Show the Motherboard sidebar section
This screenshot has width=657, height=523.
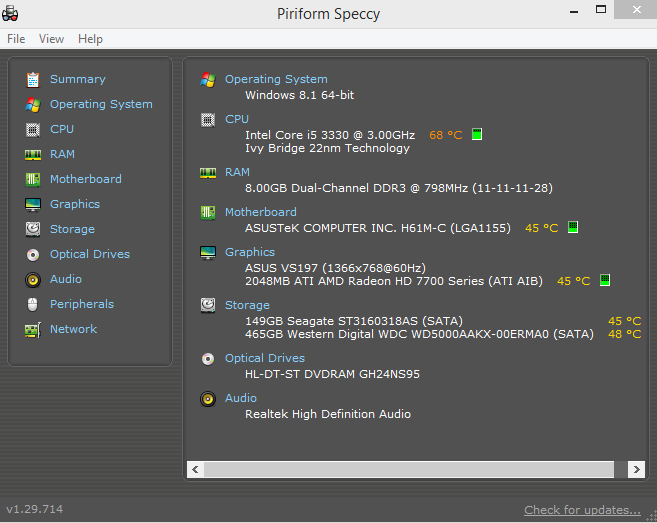tap(85, 179)
